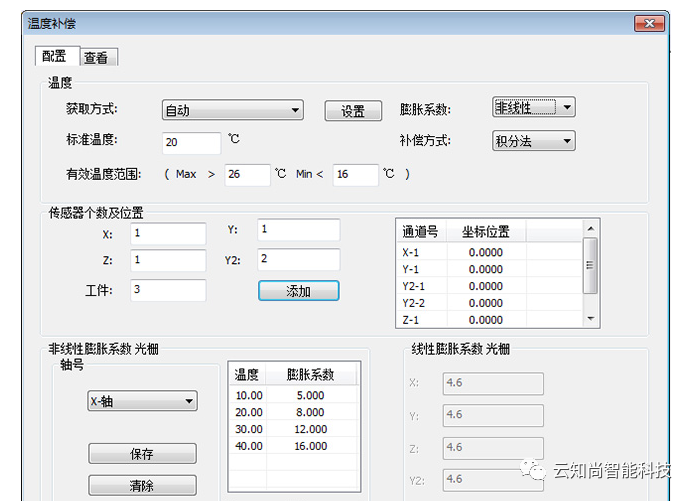Click the Min temperature field showing 16

coord(355,175)
